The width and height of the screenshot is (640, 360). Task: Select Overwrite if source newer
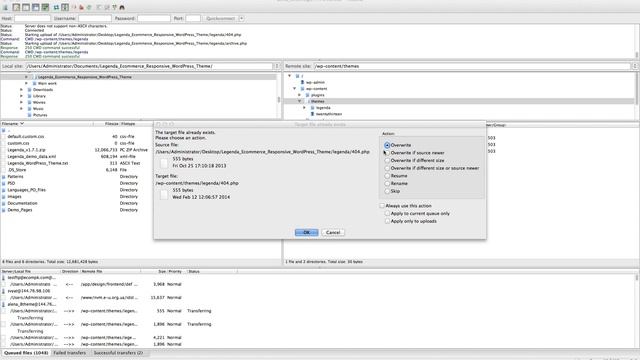(387, 153)
